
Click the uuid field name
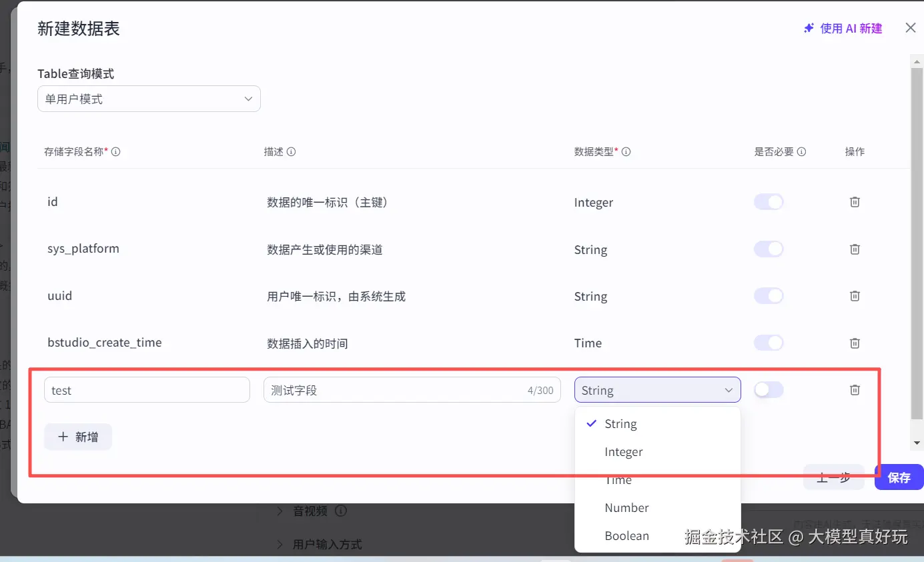(x=59, y=296)
